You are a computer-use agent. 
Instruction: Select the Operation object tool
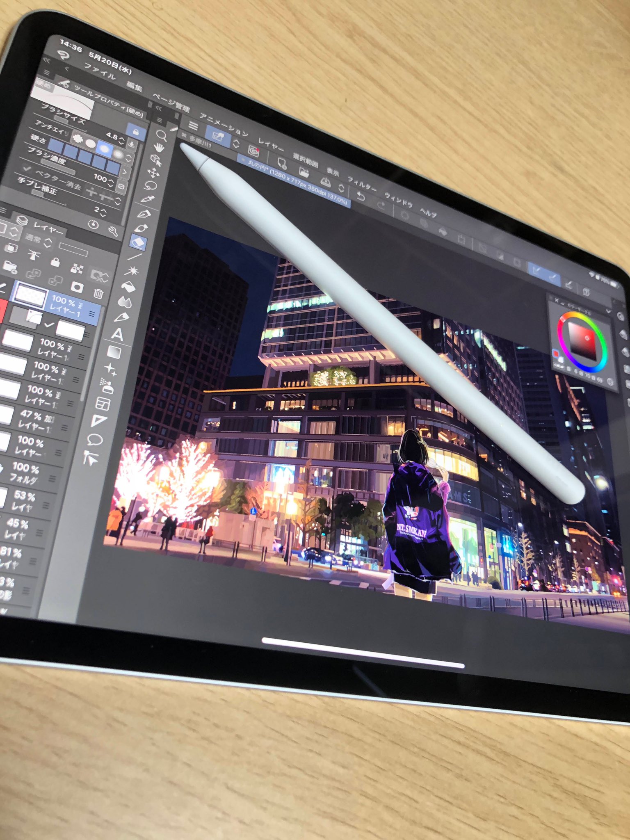click(x=156, y=160)
